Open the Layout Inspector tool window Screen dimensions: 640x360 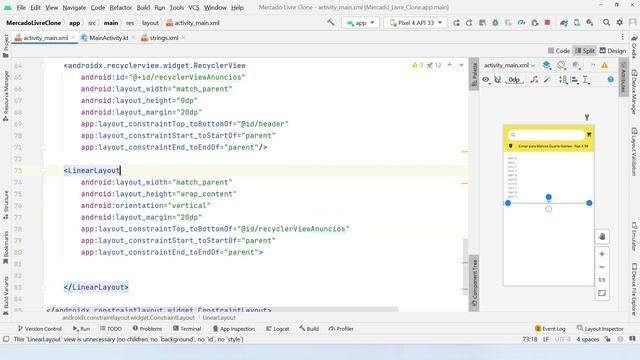(600, 329)
